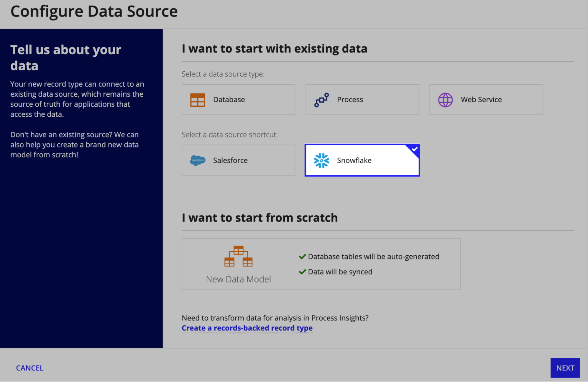Click 'Select a data source type:' label

(223, 74)
